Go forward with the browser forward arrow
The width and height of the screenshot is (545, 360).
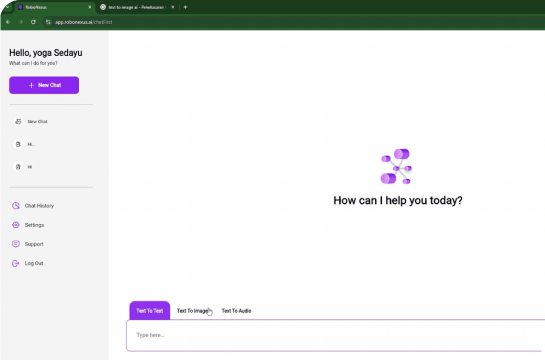pos(21,22)
